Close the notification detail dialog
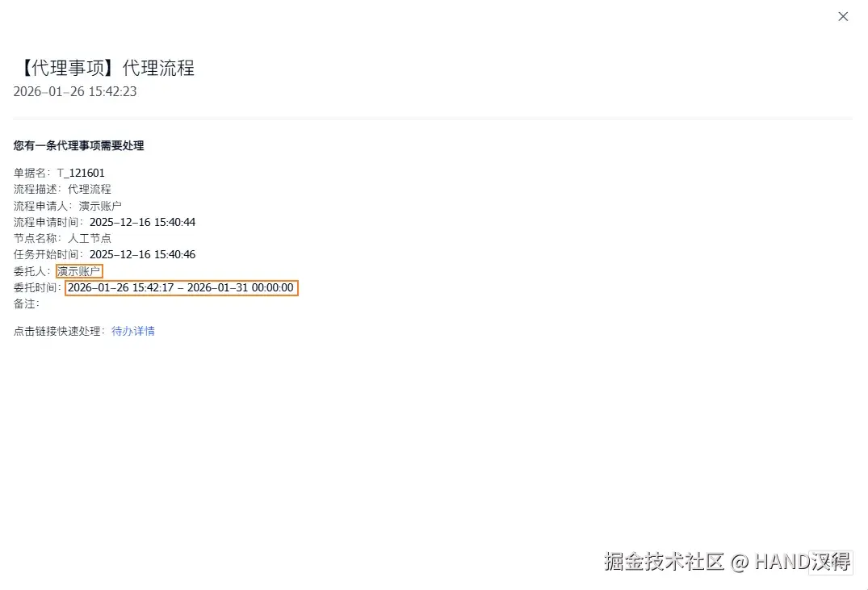This screenshot has height=590, width=868. [843, 16]
